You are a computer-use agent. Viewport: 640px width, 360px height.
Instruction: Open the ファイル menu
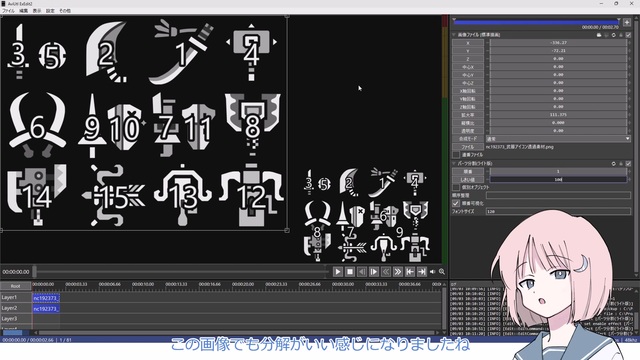(8, 11)
